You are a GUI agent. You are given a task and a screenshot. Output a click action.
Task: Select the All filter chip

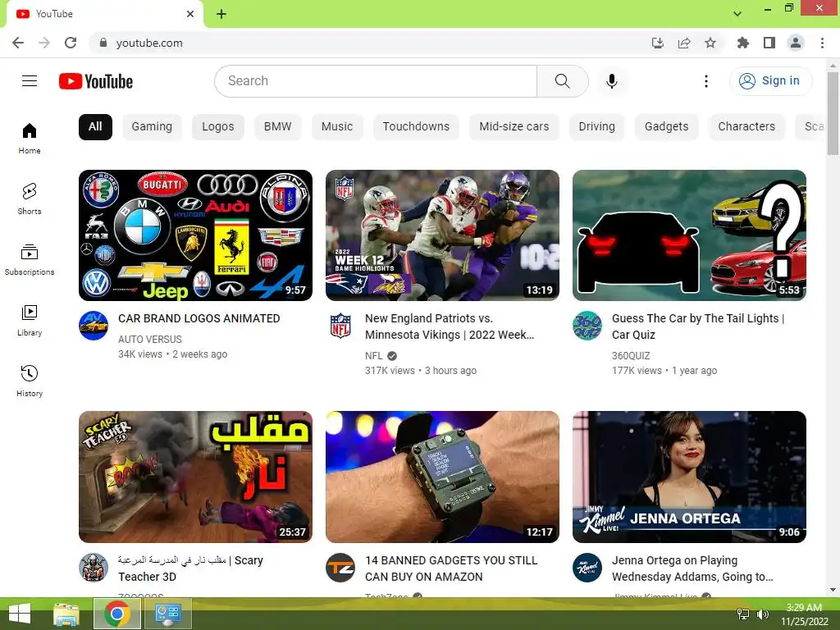tap(95, 127)
